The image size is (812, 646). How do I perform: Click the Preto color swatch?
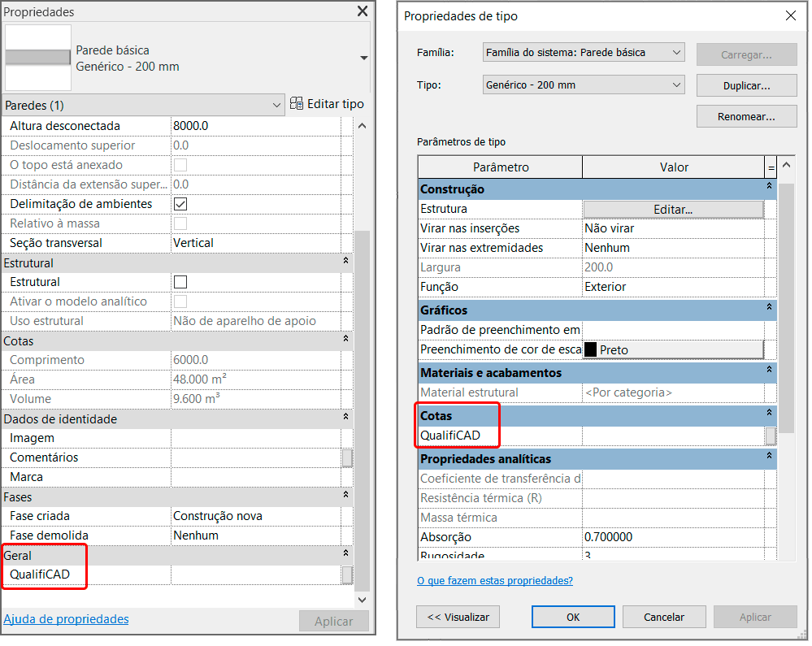591,349
